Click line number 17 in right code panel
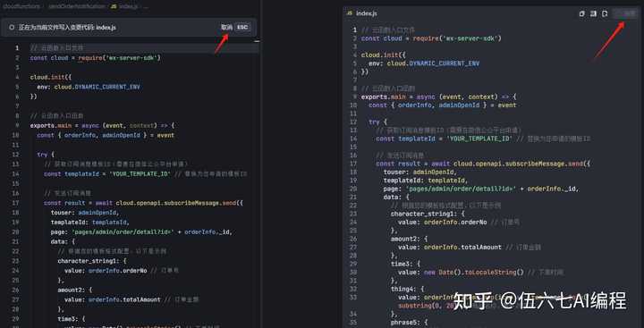Viewport: 644px width, 328px height. pos(354,164)
